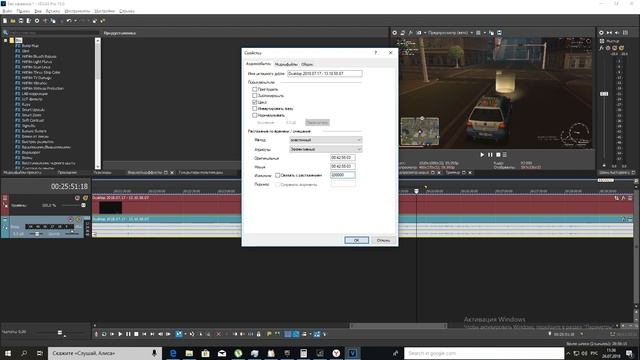640x360 pixels.
Task: Open the Атрибуты dropdown in the dialog
Action: tap(325, 149)
